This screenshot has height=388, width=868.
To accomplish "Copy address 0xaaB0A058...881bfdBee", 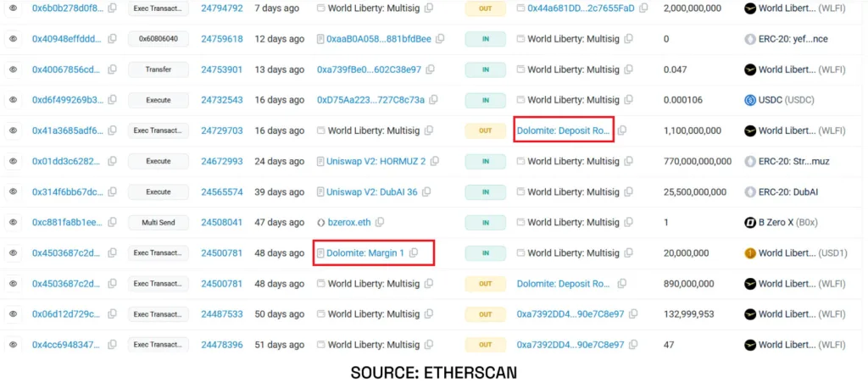I will pyautogui.click(x=440, y=39).
